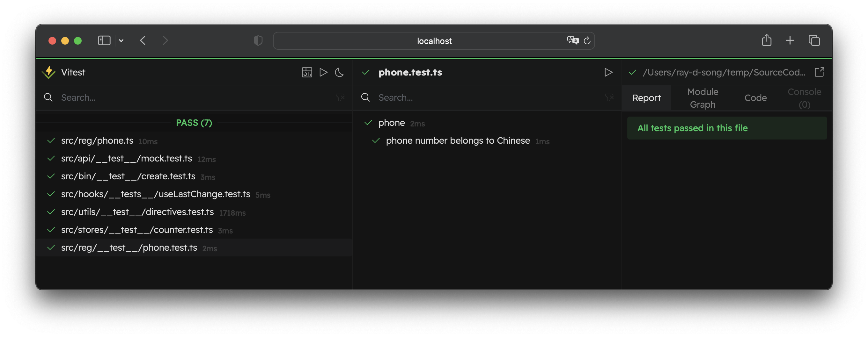The width and height of the screenshot is (868, 337).
Task: Select useLastChange.test.ts file row
Action: pyautogui.click(x=194, y=194)
